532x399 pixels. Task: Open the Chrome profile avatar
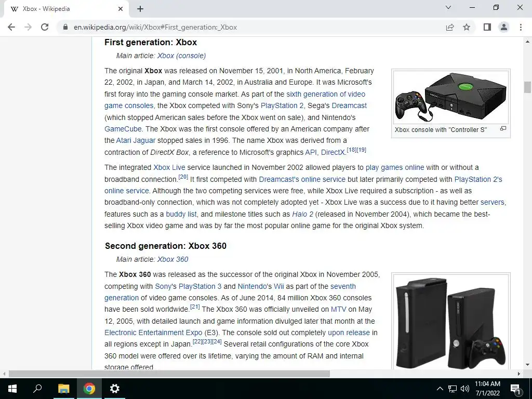point(504,27)
